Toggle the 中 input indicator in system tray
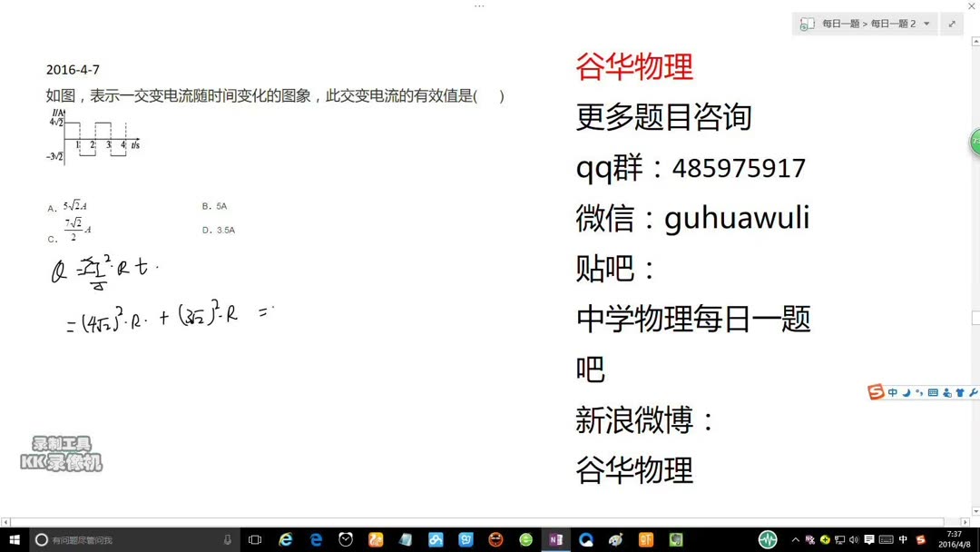980x552 pixels. pos(902,539)
